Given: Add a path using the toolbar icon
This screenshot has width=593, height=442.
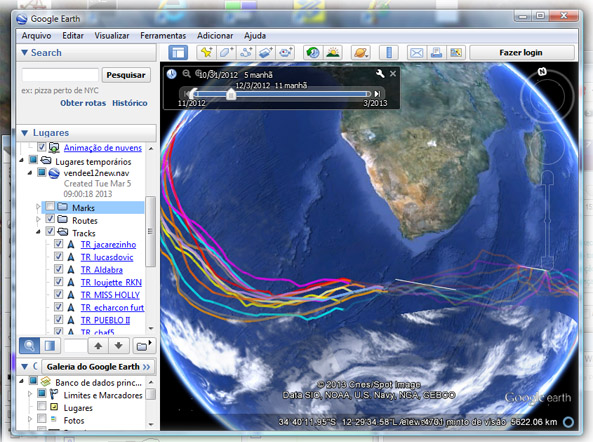Looking at the screenshot, I should pyautogui.click(x=246, y=53).
